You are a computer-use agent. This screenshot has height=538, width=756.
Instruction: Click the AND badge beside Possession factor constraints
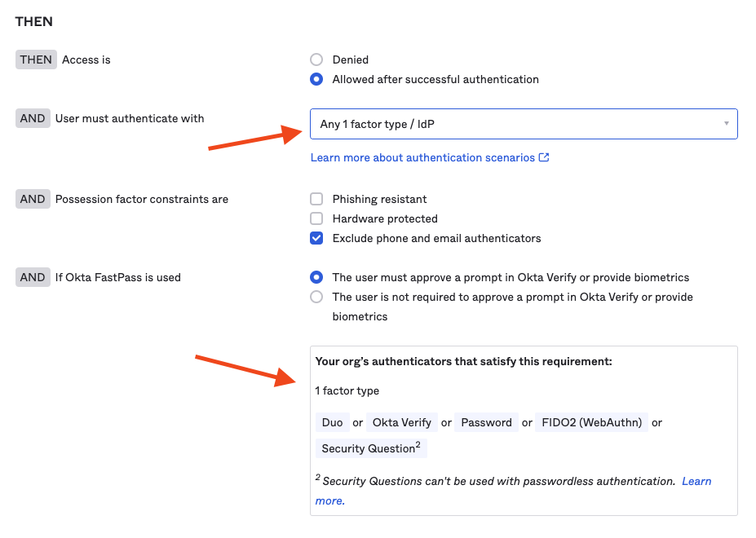point(33,200)
